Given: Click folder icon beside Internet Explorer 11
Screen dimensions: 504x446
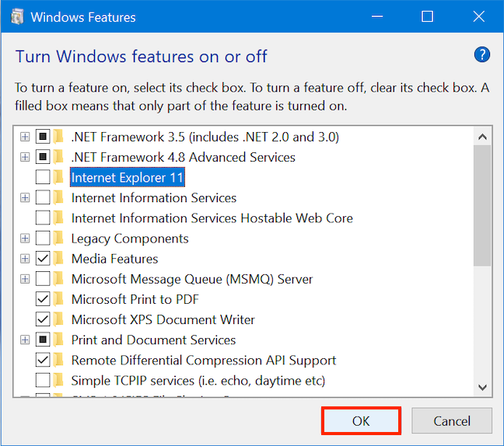Looking at the screenshot, I should 58,177.
